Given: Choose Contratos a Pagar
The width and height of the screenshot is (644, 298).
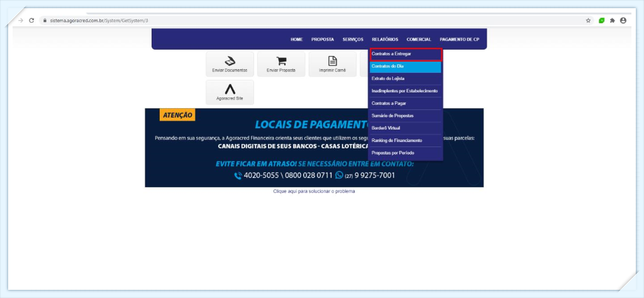Looking at the screenshot, I should (x=406, y=104).
